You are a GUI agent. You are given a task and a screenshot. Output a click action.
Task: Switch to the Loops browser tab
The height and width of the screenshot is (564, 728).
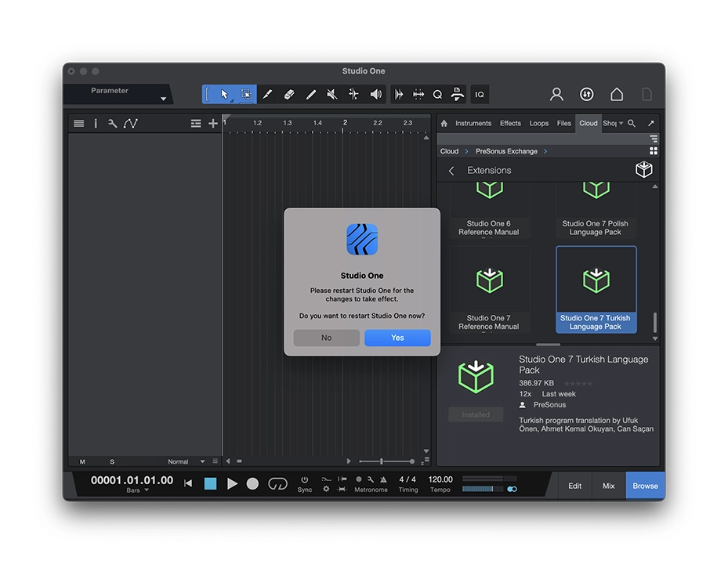(x=539, y=123)
